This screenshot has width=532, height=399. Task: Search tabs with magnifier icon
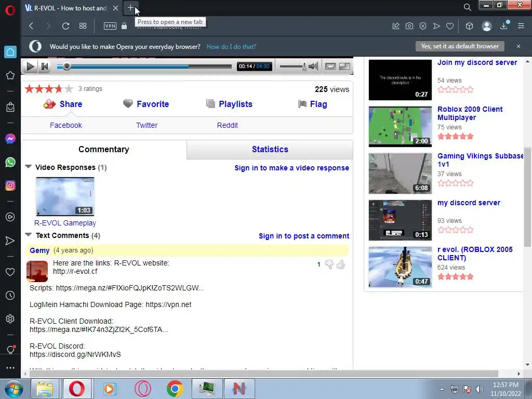point(467,7)
